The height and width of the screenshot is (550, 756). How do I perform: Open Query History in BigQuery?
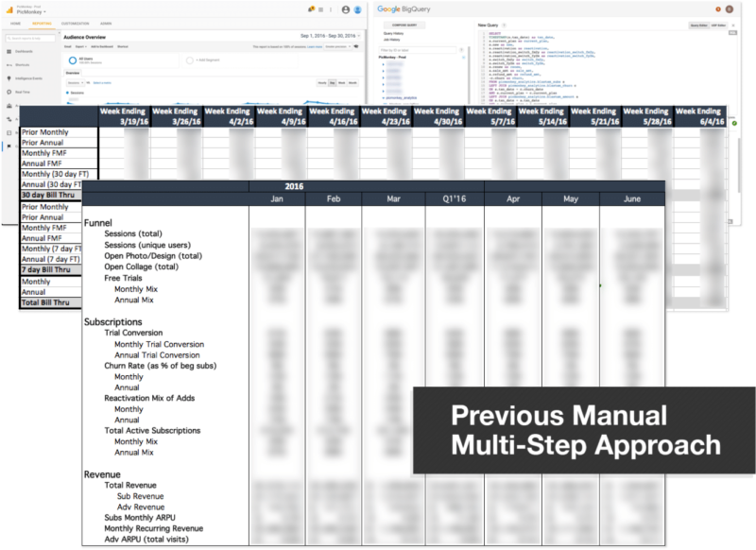(393, 33)
